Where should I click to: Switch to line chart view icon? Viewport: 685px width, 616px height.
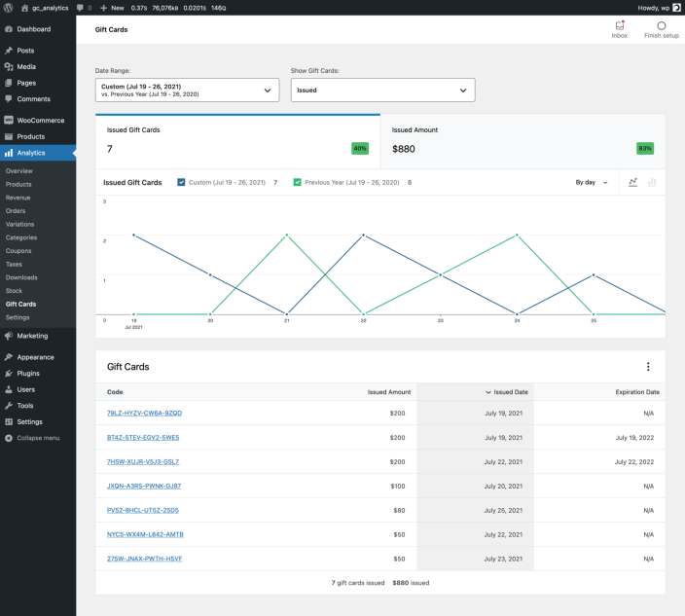tap(633, 182)
